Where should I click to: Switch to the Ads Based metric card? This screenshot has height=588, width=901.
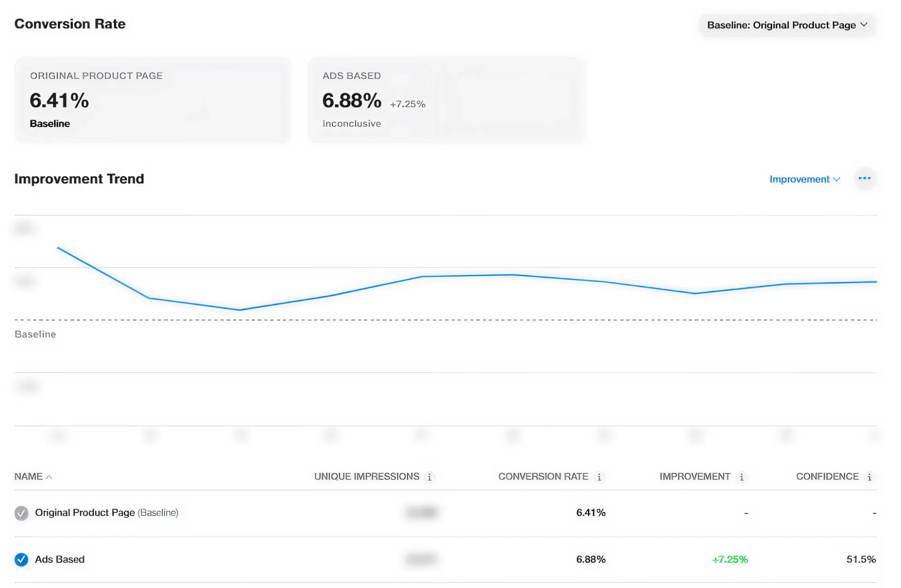[446, 100]
